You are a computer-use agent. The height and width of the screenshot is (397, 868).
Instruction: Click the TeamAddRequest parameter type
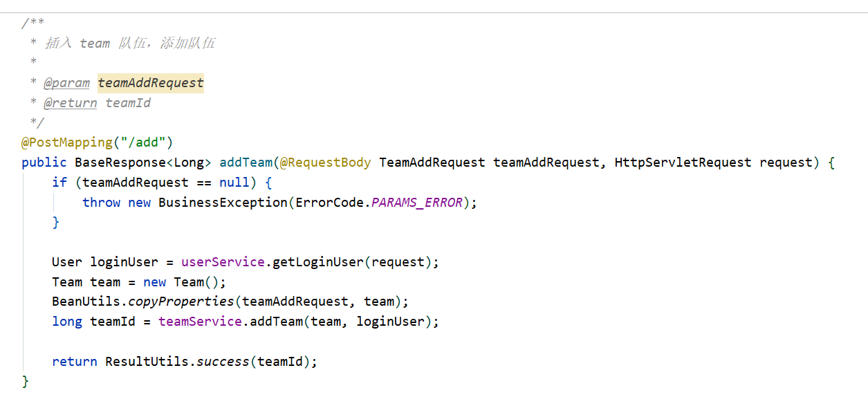click(x=432, y=163)
